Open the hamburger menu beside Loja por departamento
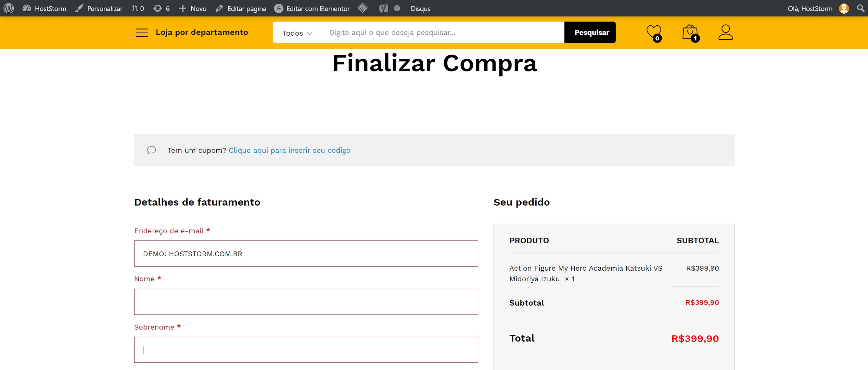This screenshot has width=868, height=370. click(141, 32)
